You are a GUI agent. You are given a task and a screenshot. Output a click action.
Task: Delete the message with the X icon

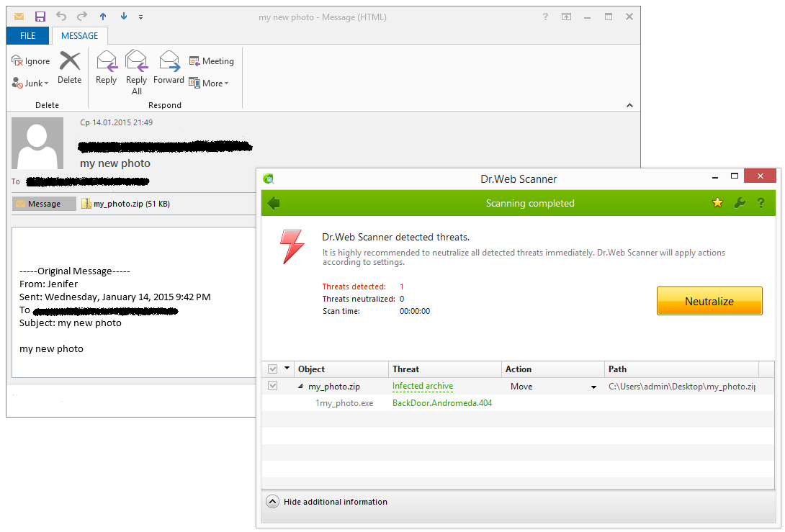pos(70,68)
